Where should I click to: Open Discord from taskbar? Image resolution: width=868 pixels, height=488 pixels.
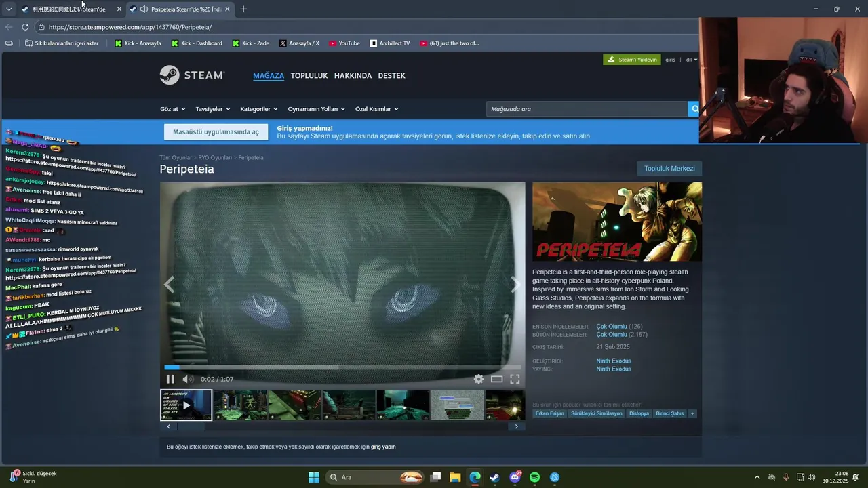point(515,477)
